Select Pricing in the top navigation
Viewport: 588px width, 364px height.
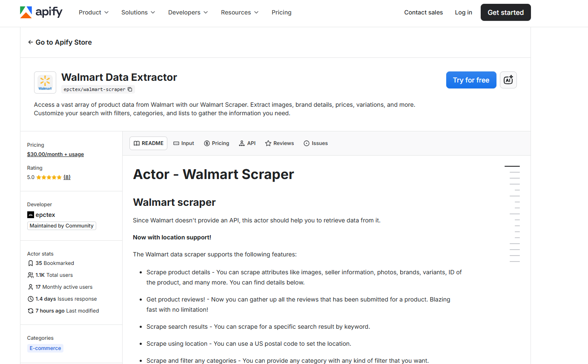281,12
